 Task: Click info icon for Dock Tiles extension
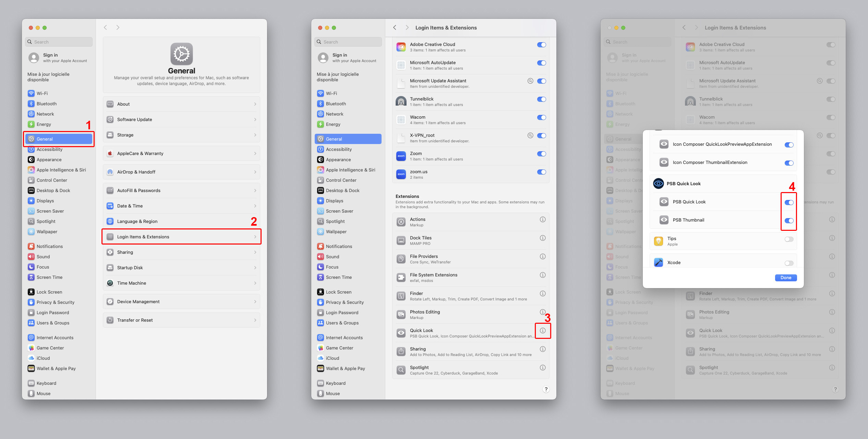(x=543, y=238)
